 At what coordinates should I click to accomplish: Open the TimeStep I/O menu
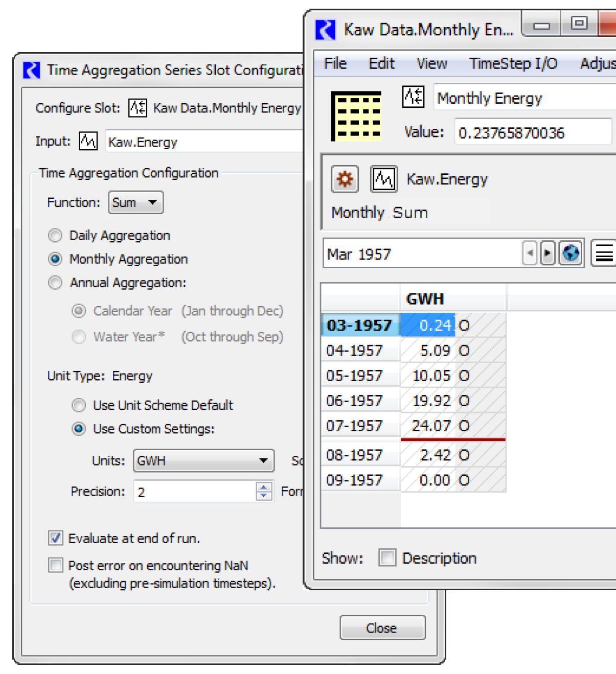(513, 63)
